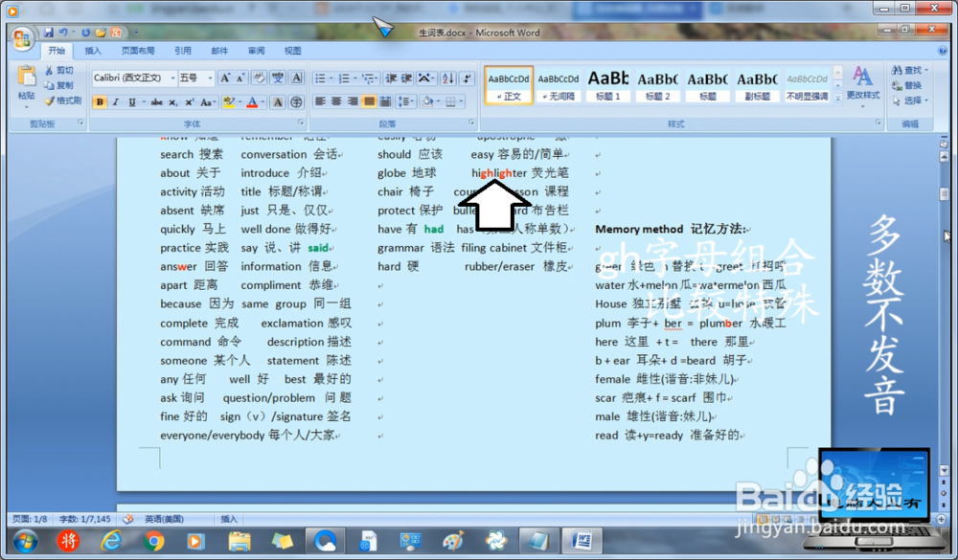Switch to the 引用 (References) tab
Image resolution: width=958 pixels, height=560 pixels.
pos(183,51)
